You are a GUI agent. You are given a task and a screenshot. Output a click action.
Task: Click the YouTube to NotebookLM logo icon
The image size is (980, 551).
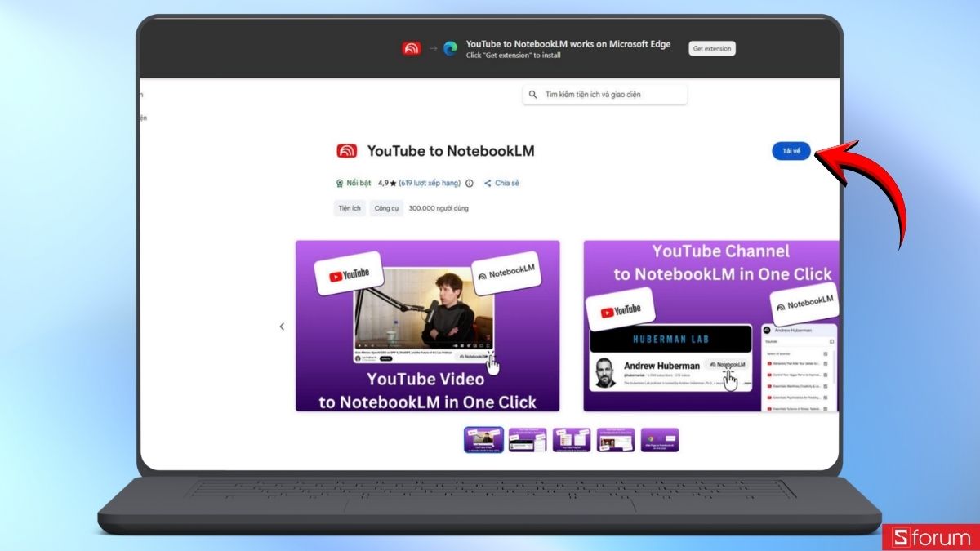(x=346, y=151)
